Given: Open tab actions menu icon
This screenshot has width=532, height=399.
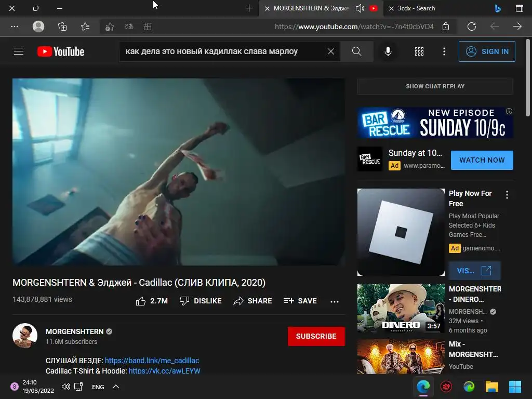Looking at the screenshot, I should click(x=519, y=8).
